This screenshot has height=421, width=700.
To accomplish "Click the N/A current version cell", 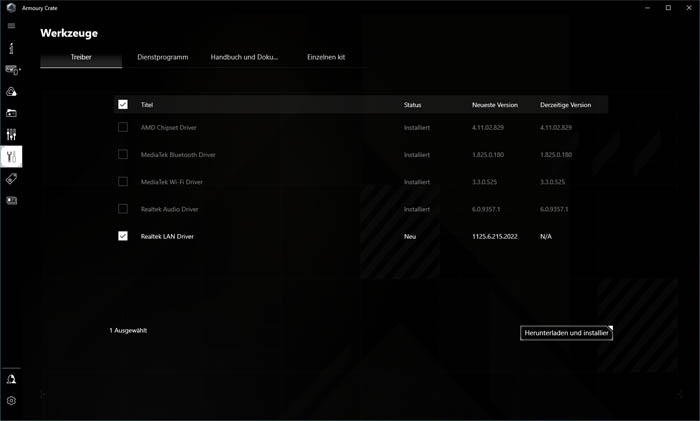I will (546, 237).
